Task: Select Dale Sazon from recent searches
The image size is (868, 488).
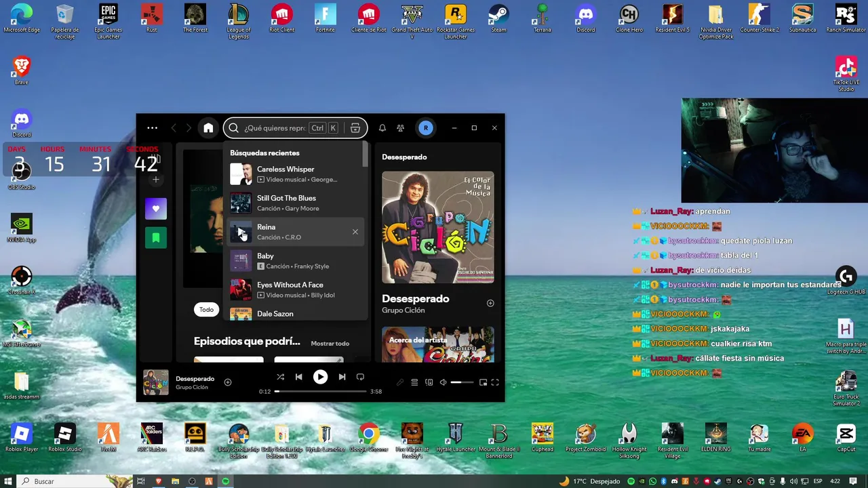Action: [x=295, y=313]
